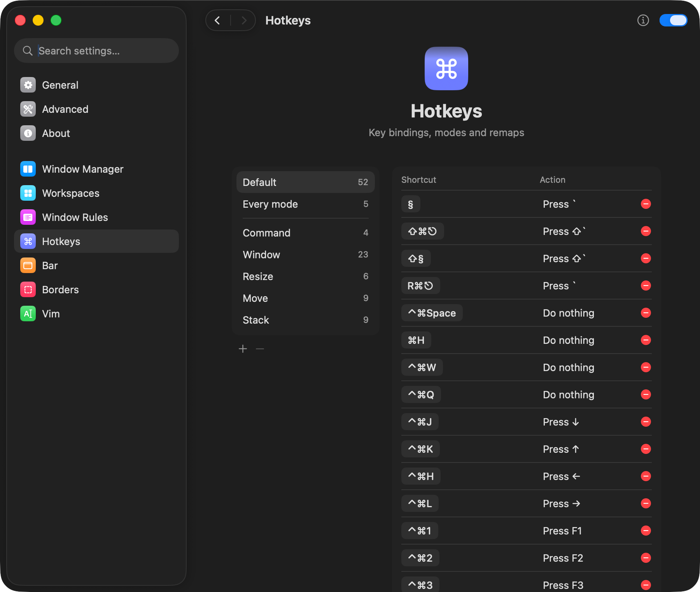
Task: Click the Press F2 action
Action: [563, 558]
